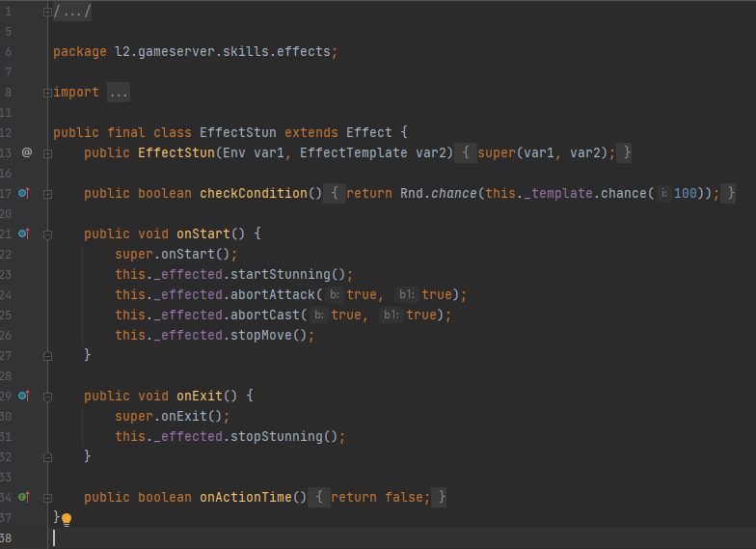Click the stopStunning() call
This screenshot has width=756, height=549.
point(283,436)
